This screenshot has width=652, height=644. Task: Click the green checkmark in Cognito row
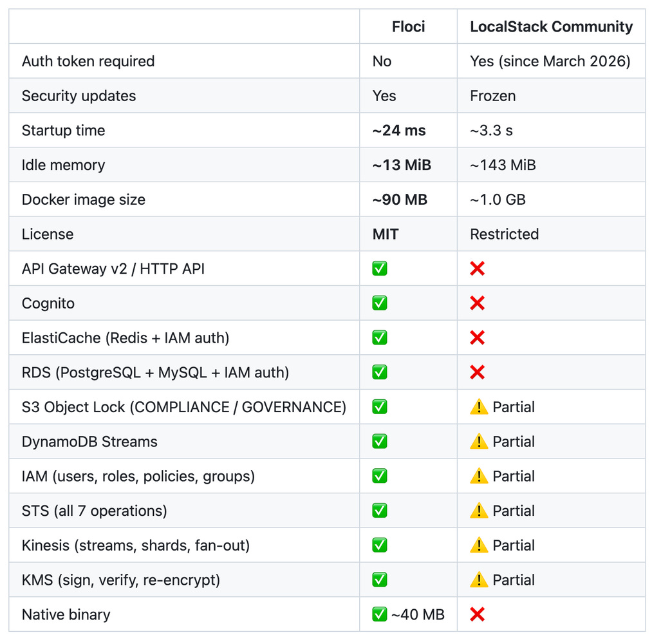tap(380, 303)
